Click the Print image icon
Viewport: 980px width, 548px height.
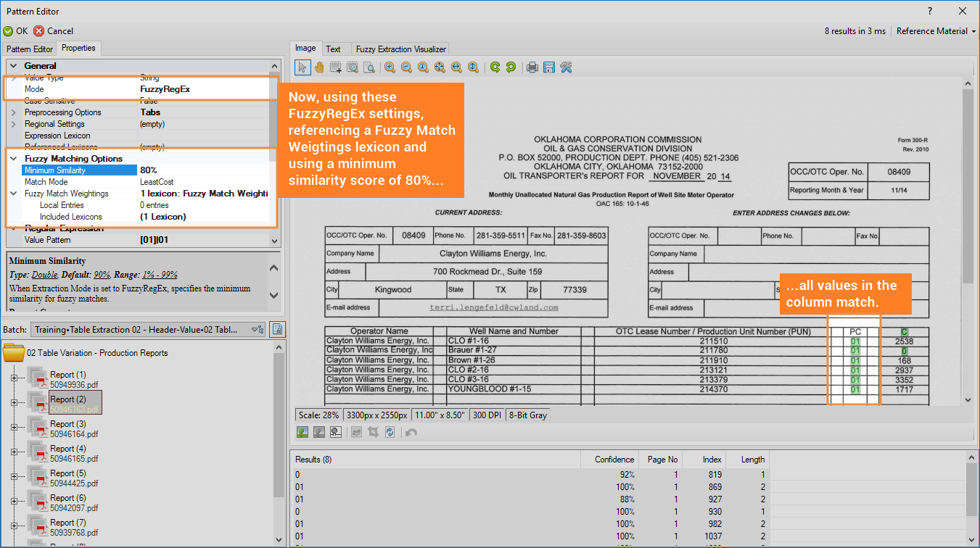click(532, 67)
